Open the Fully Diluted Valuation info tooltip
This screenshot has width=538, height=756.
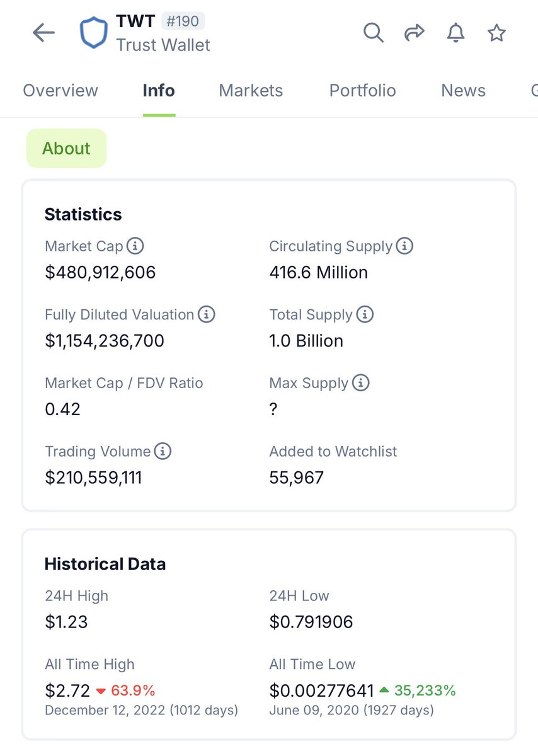[x=206, y=314]
